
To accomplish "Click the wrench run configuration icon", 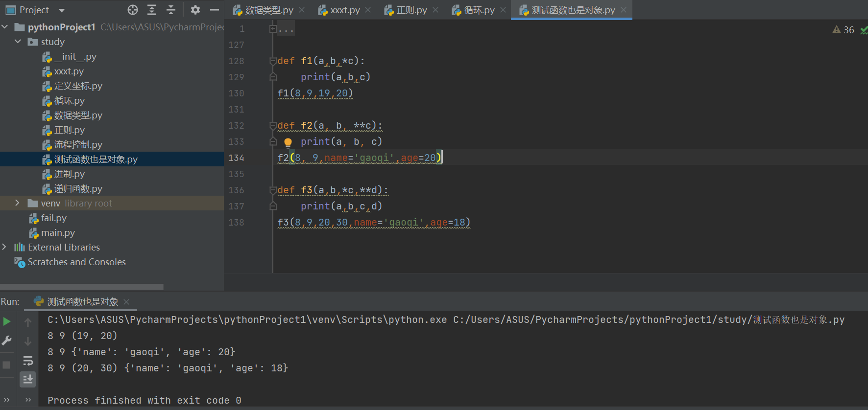I will click(7, 341).
